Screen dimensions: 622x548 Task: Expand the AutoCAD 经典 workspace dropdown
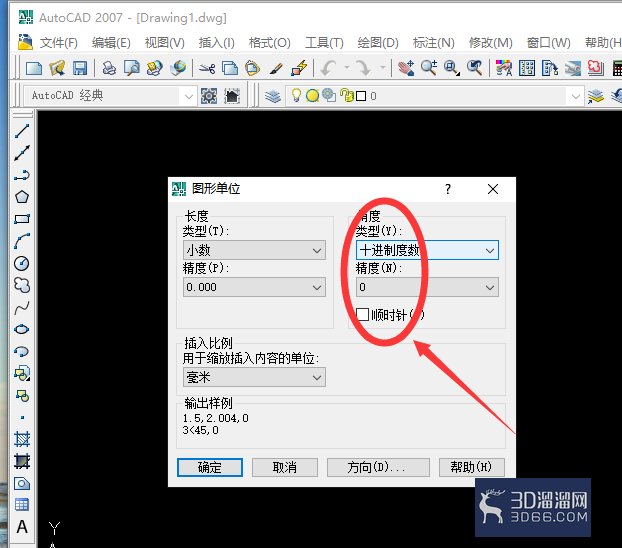188,96
